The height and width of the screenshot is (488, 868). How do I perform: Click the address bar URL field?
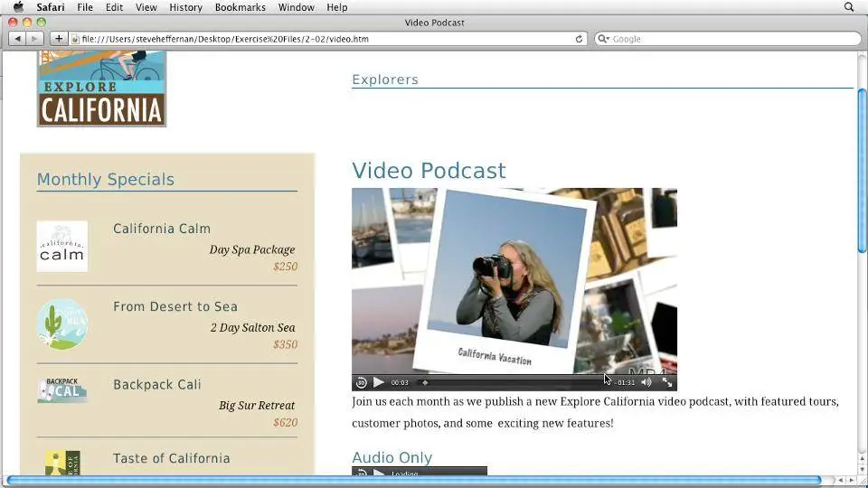click(326, 39)
